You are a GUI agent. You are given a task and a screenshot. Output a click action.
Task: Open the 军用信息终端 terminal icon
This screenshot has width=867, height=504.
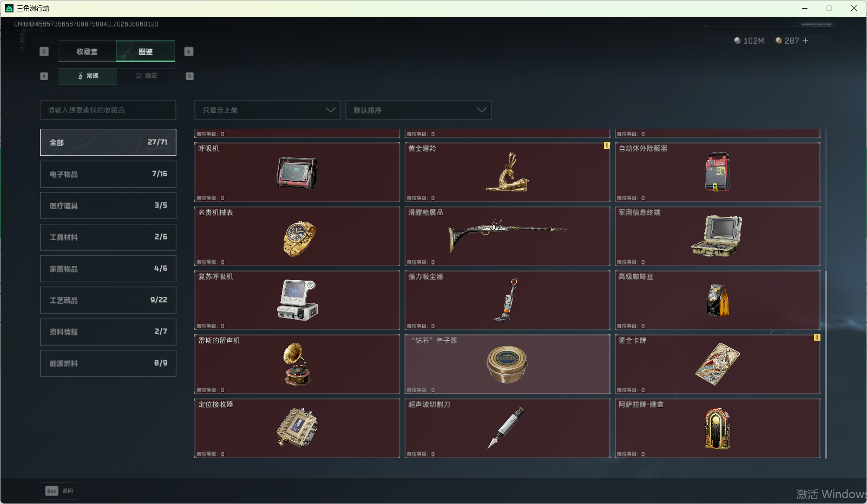(717, 236)
